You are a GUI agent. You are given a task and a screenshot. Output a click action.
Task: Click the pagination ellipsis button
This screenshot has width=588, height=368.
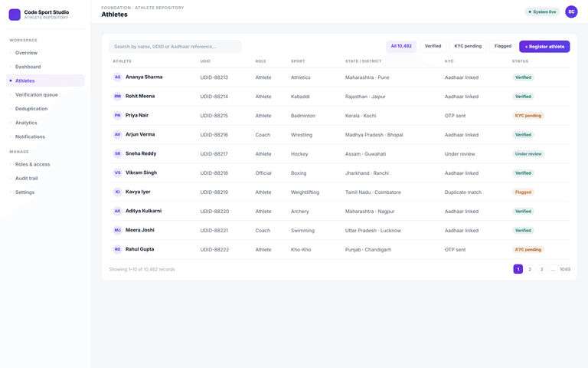coord(553,269)
